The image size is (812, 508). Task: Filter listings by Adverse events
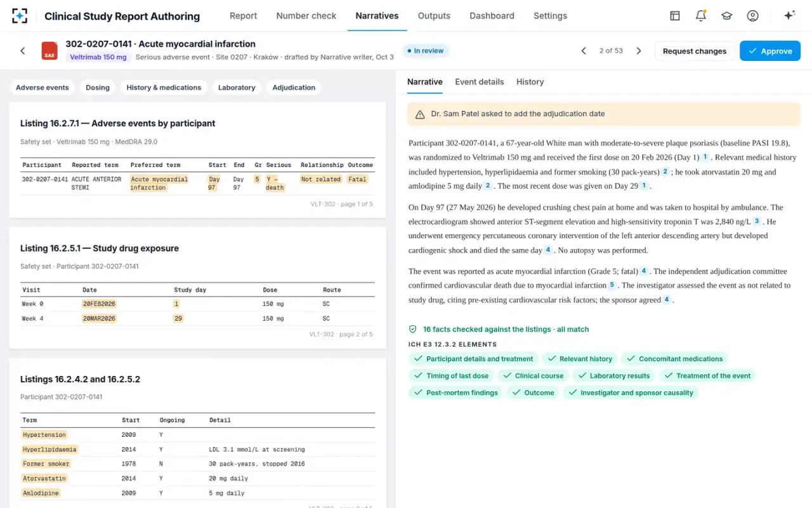pos(43,88)
